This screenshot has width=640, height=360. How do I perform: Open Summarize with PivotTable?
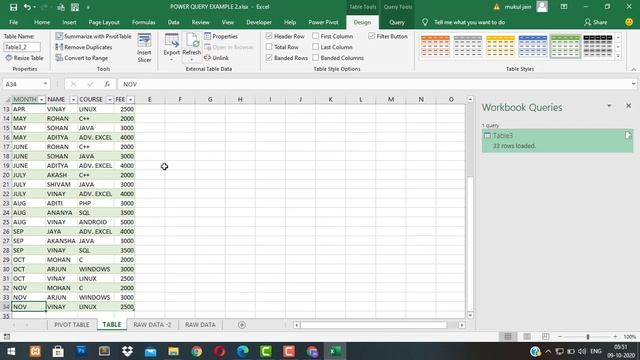coord(93,36)
